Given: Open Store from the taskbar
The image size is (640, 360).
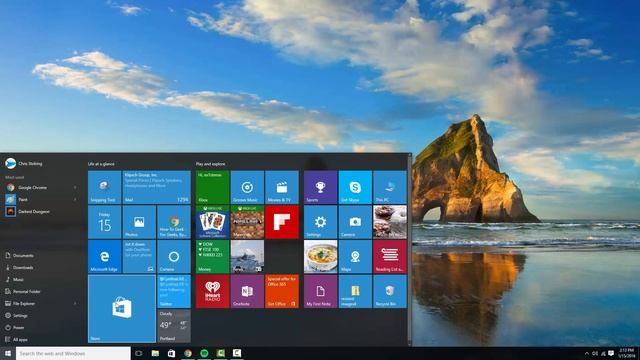Looking at the screenshot, I should 171,353.
